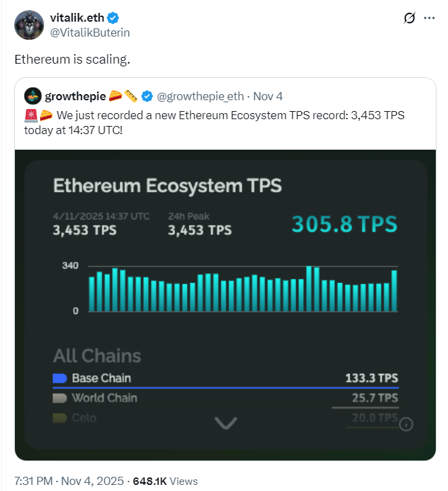This screenshot has width=448, height=491.
Task: Open the three-dot more options menu
Action: tap(429, 18)
